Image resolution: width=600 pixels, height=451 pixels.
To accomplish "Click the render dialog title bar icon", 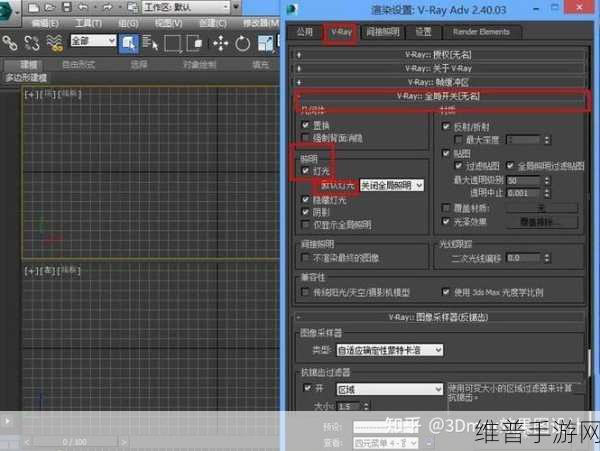I will [x=293, y=9].
